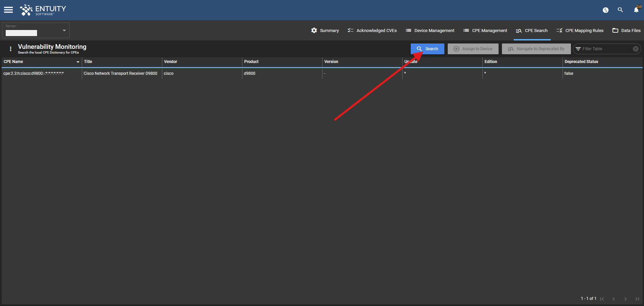Image resolution: width=644 pixels, height=306 pixels.
Task: Go to the previous results page
Action: (614, 299)
